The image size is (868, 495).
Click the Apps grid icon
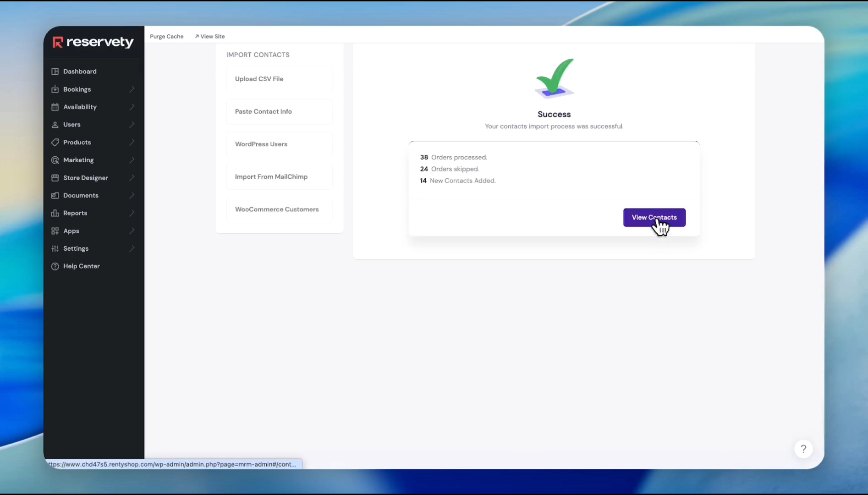coord(55,231)
